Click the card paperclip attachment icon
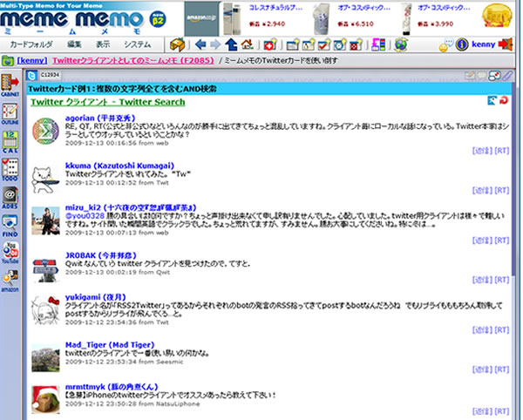 coord(507,76)
